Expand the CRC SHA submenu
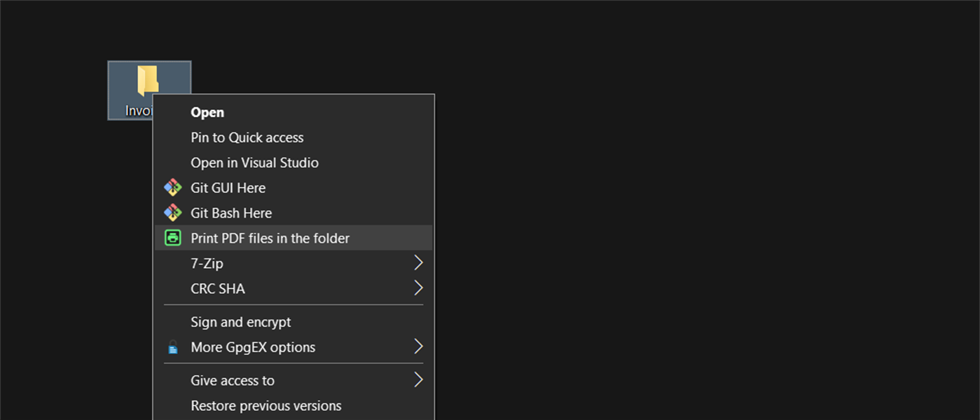980x420 pixels. 417,288
